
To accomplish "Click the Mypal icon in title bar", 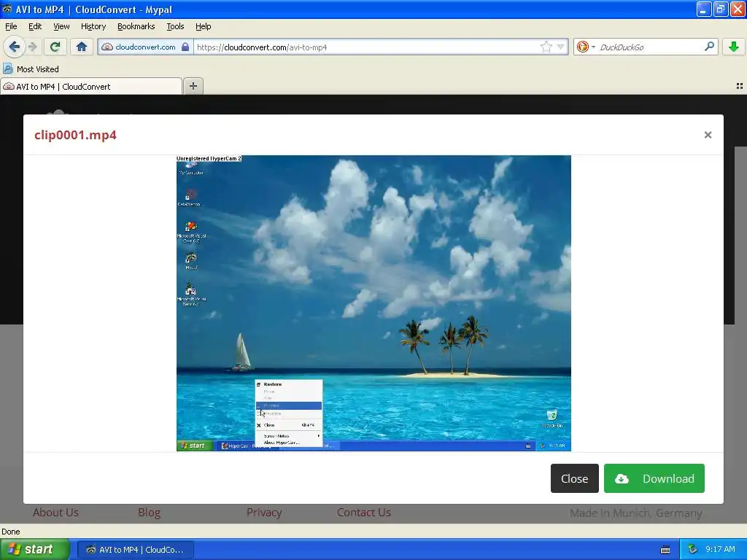I will (x=7, y=9).
